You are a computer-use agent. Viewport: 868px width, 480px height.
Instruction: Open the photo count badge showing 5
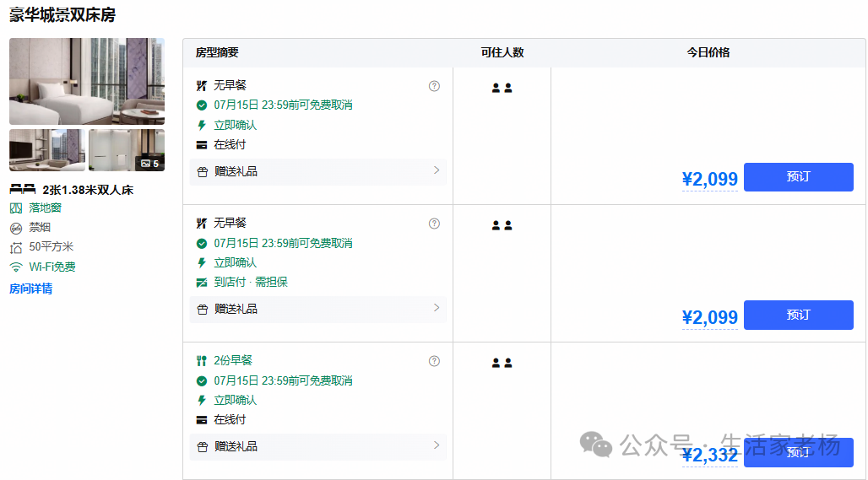click(150, 164)
